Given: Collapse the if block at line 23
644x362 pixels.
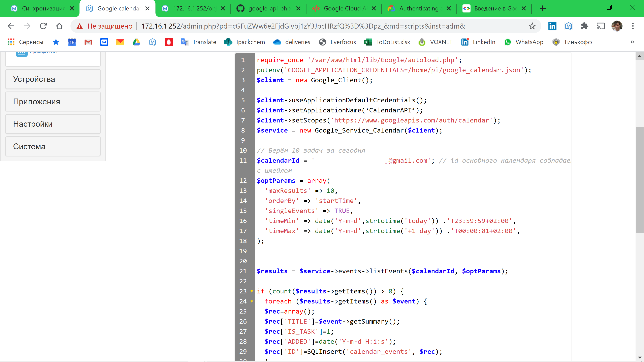Looking at the screenshot, I should point(252,291).
